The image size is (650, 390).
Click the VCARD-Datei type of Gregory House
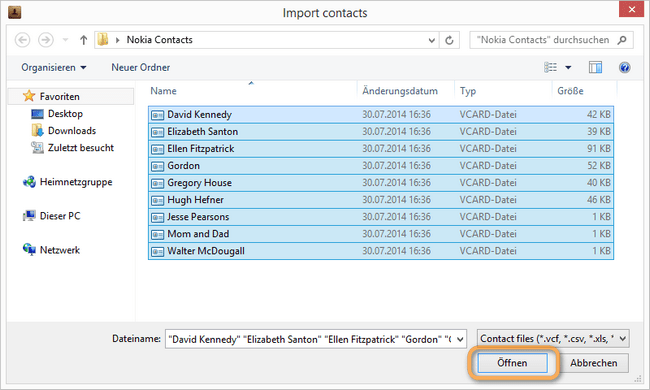click(488, 183)
